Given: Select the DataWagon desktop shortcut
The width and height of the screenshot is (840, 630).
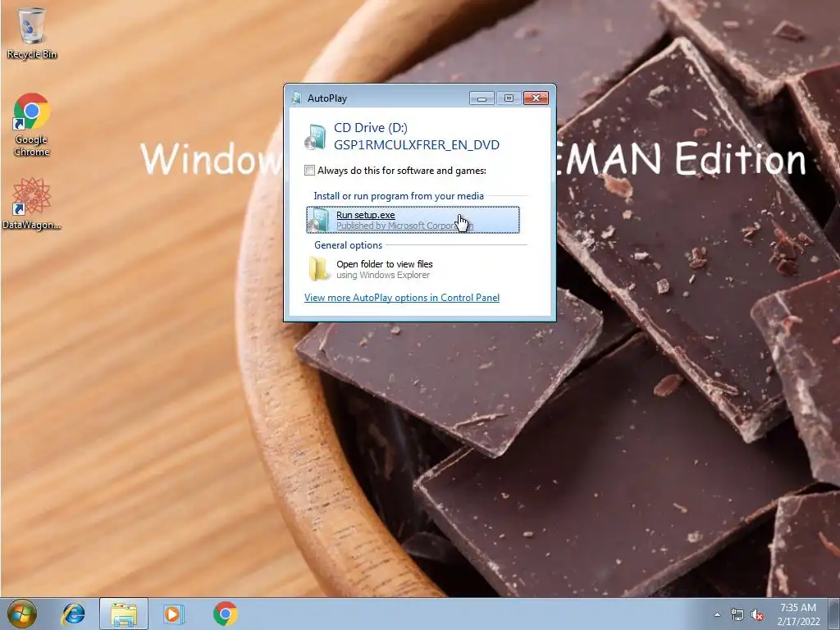Looking at the screenshot, I should (32, 203).
